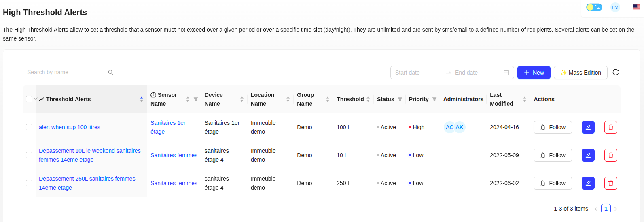Expand the selection dropdown chevron in the header
The image size is (644, 222).
(36, 99)
